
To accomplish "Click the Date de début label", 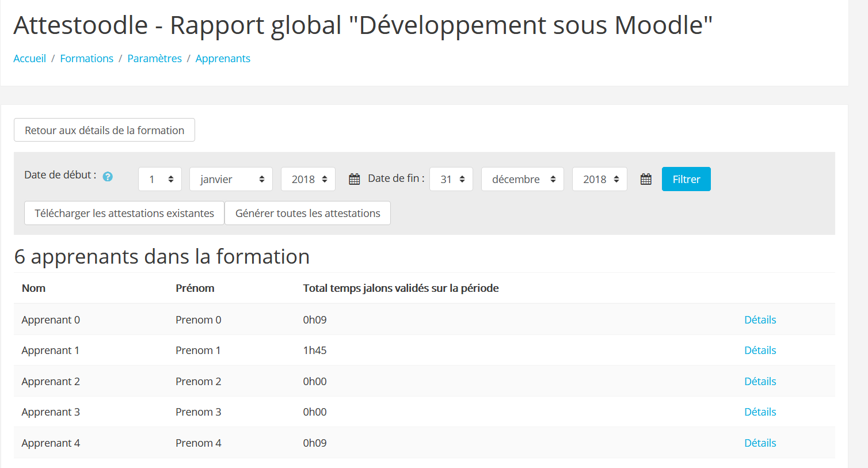I will click(60, 174).
